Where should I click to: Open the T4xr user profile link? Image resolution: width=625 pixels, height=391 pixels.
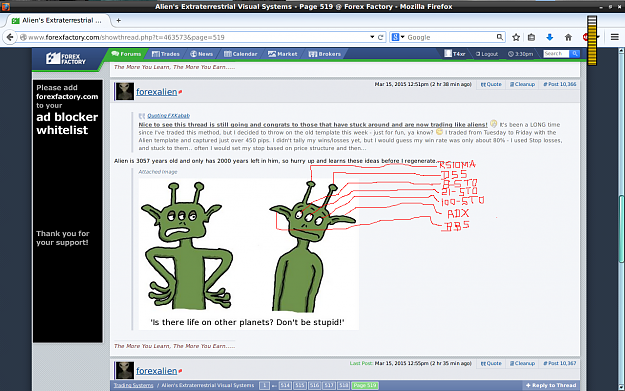455,54
